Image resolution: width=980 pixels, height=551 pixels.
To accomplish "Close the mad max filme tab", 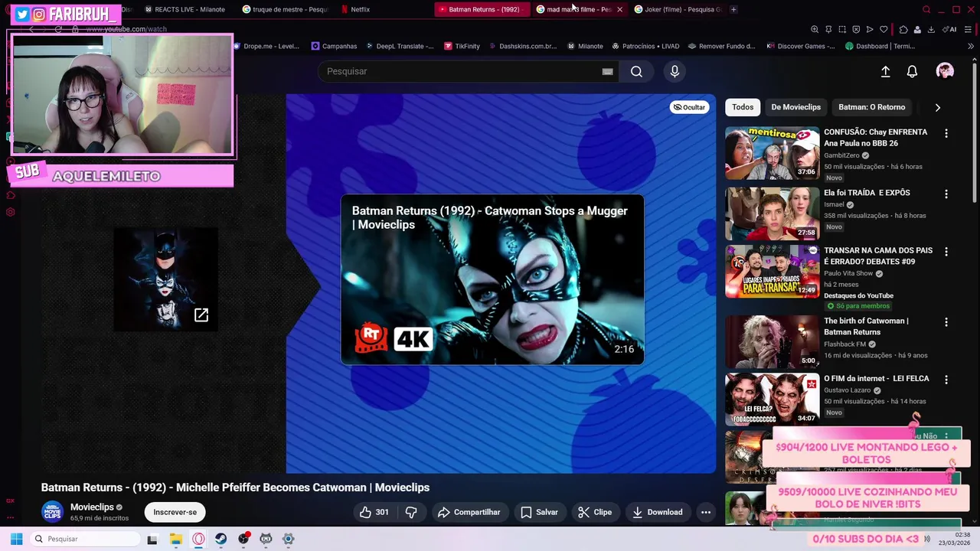I will (x=619, y=9).
